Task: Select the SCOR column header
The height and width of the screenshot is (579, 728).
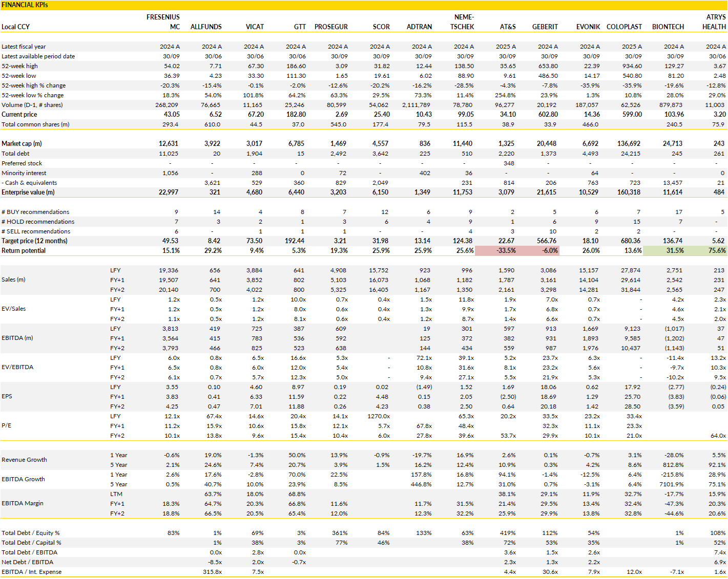Action: pyautogui.click(x=381, y=27)
